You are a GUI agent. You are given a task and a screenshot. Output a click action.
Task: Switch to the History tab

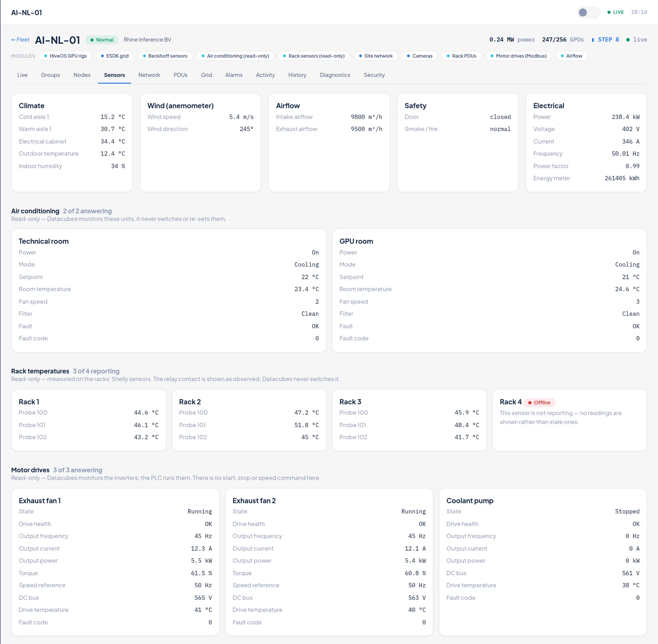click(x=297, y=75)
